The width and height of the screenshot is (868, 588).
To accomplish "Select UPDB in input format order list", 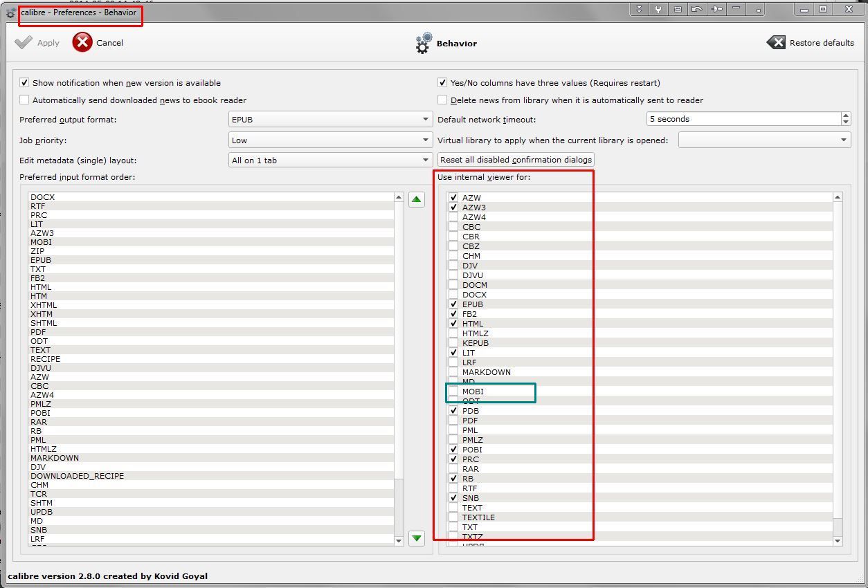I will pyautogui.click(x=211, y=512).
